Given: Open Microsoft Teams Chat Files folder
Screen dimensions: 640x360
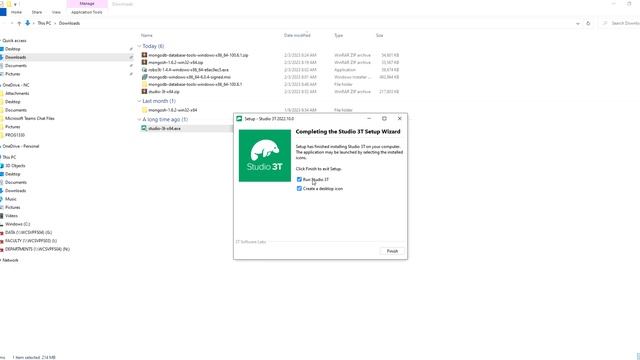Looking at the screenshot, I should pos(29,118).
